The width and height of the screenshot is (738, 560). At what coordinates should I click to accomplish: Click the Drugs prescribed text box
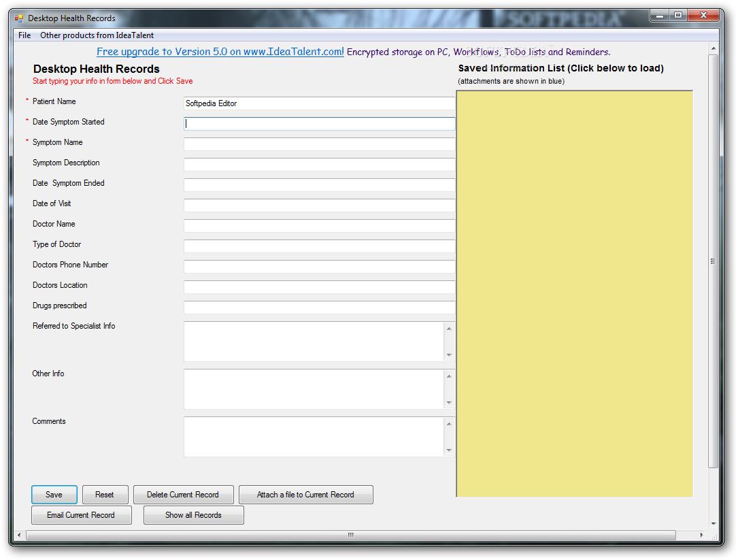(319, 308)
